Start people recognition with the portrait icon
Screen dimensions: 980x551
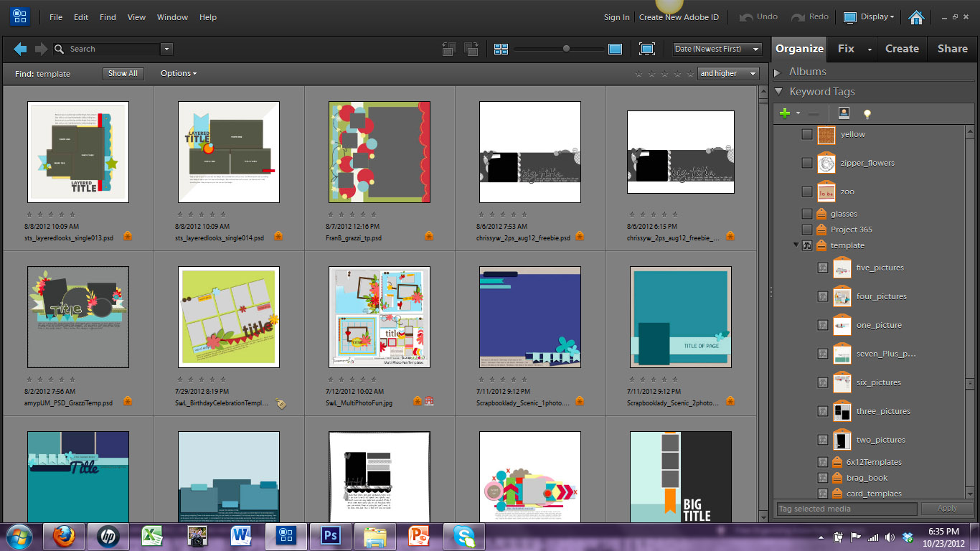coord(844,113)
